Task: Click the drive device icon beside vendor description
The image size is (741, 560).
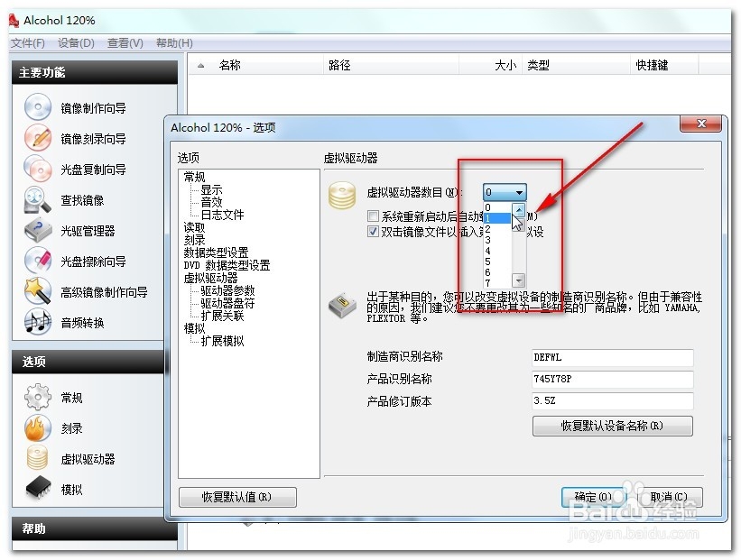Action: pos(342,306)
